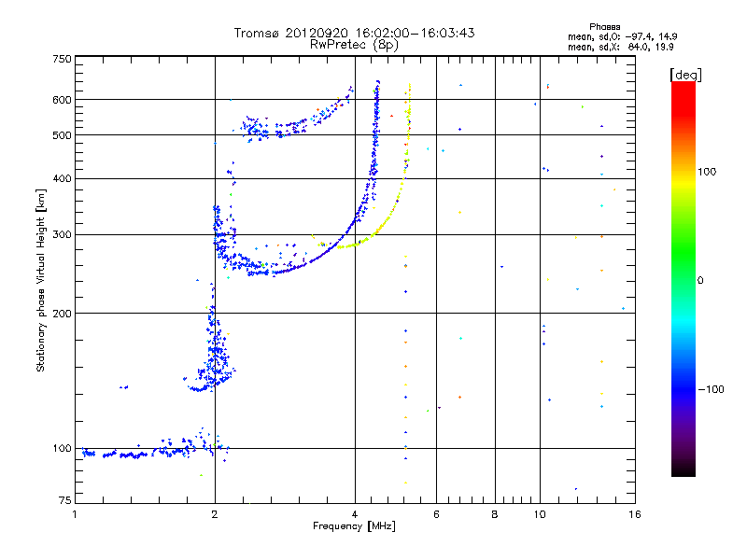Click the y-axis '750' tick label

[x=63, y=59]
